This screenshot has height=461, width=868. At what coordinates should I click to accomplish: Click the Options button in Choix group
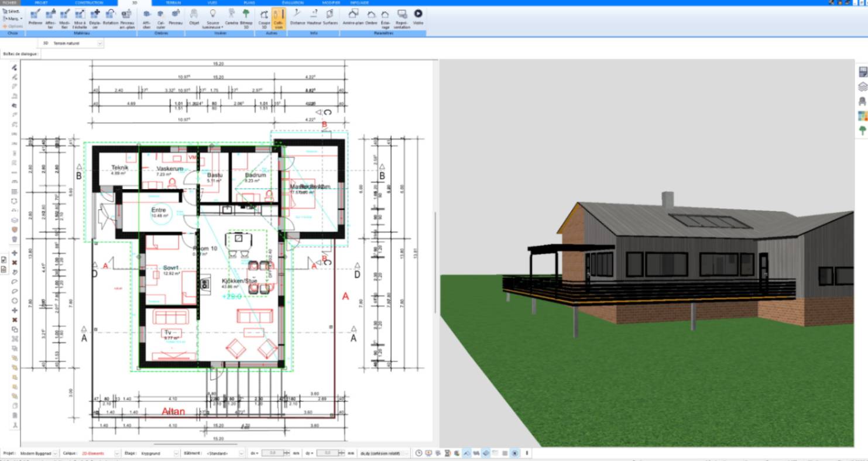click(x=12, y=26)
